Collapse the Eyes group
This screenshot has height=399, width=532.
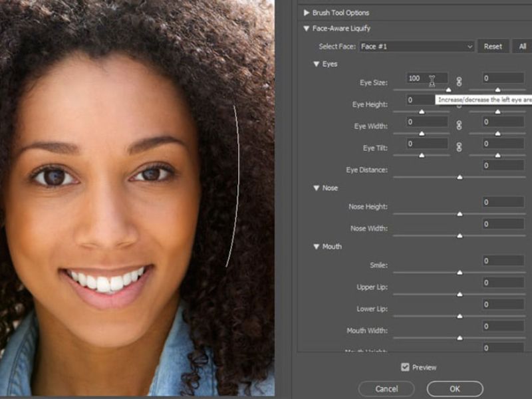pos(317,64)
